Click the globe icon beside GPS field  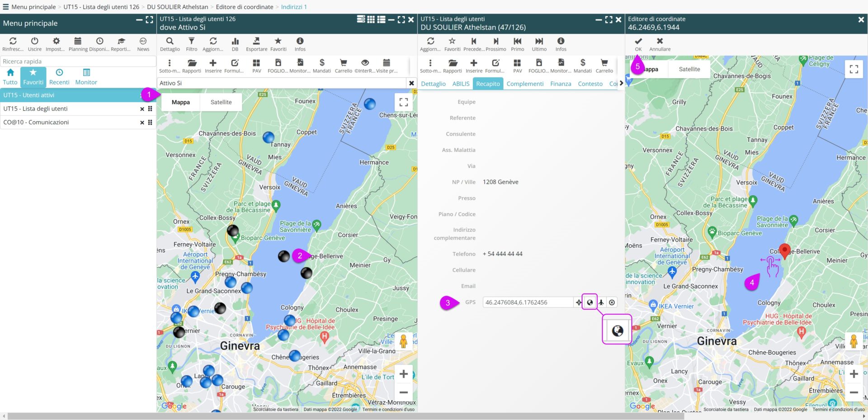(x=590, y=302)
